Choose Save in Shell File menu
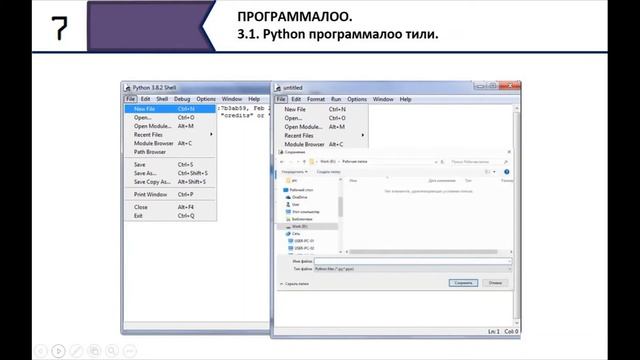Image resolution: width=640 pixels, height=360 pixels. (170, 164)
